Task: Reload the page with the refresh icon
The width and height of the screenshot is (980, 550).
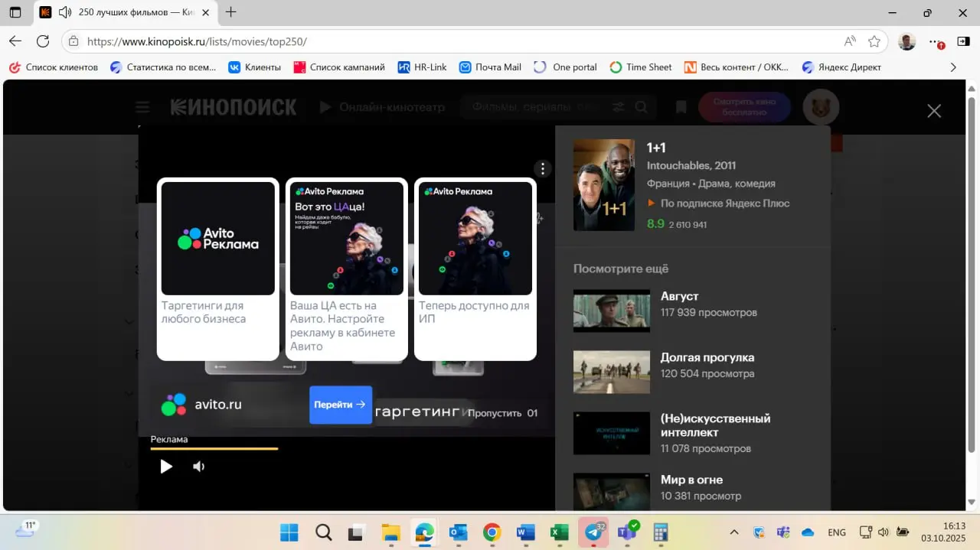Action: pyautogui.click(x=43, y=41)
